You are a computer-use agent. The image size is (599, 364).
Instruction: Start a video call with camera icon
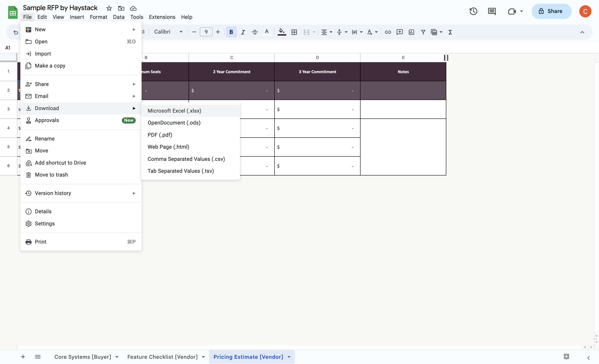click(x=512, y=11)
